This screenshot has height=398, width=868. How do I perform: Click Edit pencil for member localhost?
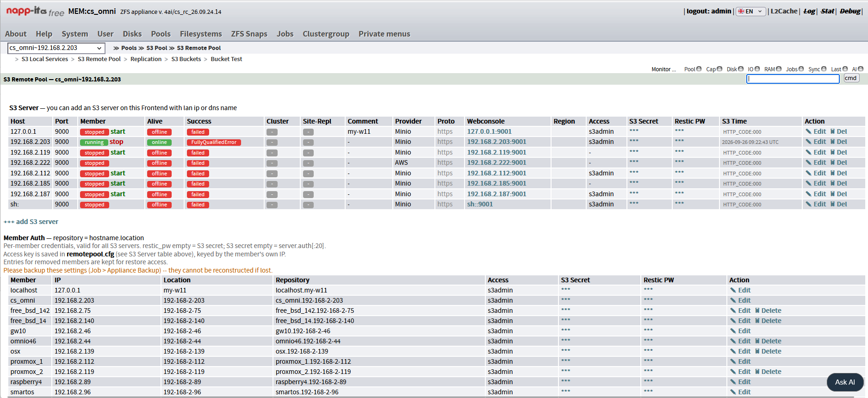(x=733, y=290)
